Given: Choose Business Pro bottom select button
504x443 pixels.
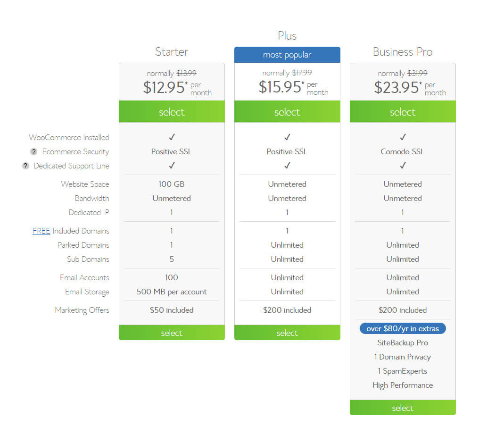Looking at the screenshot, I should coord(403,408).
